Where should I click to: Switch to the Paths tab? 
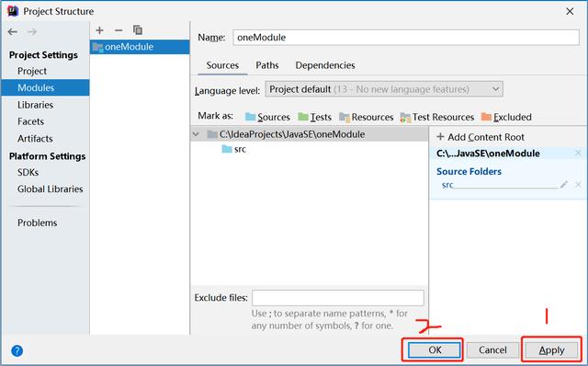267,65
